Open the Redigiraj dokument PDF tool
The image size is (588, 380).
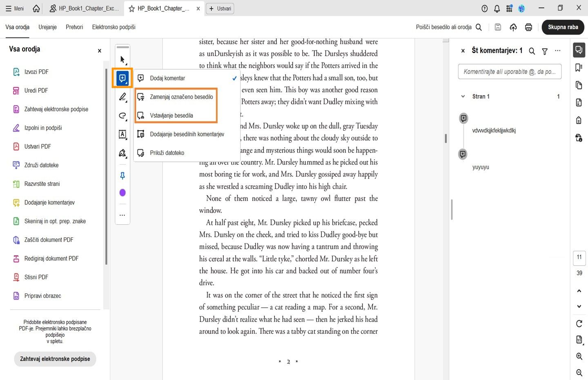pos(45,259)
